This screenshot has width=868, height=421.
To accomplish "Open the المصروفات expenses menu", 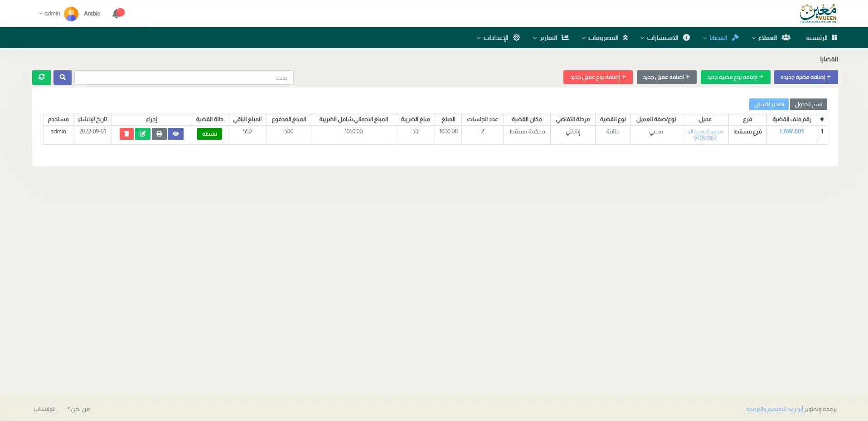I will 605,38.
